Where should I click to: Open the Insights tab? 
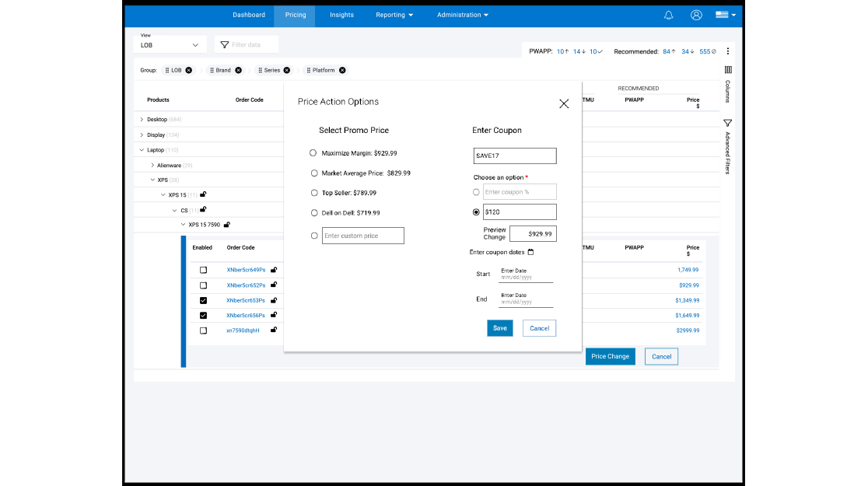[x=341, y=15]
